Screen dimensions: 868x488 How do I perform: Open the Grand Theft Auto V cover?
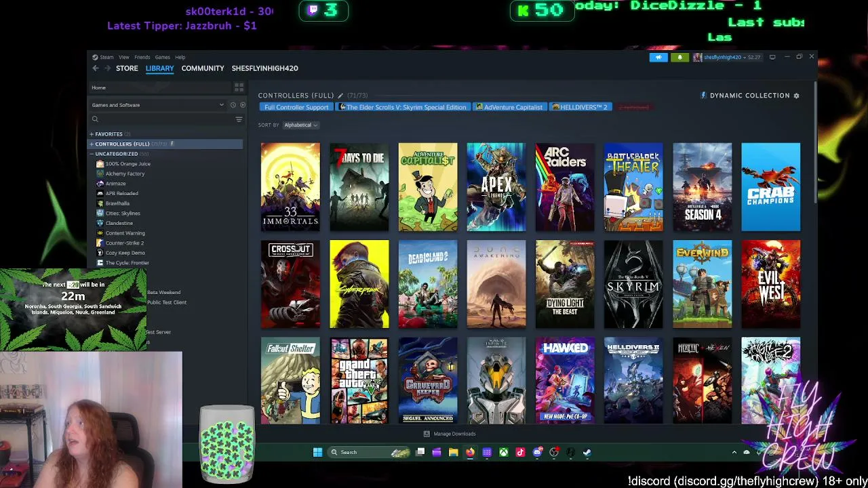[359, 381]
